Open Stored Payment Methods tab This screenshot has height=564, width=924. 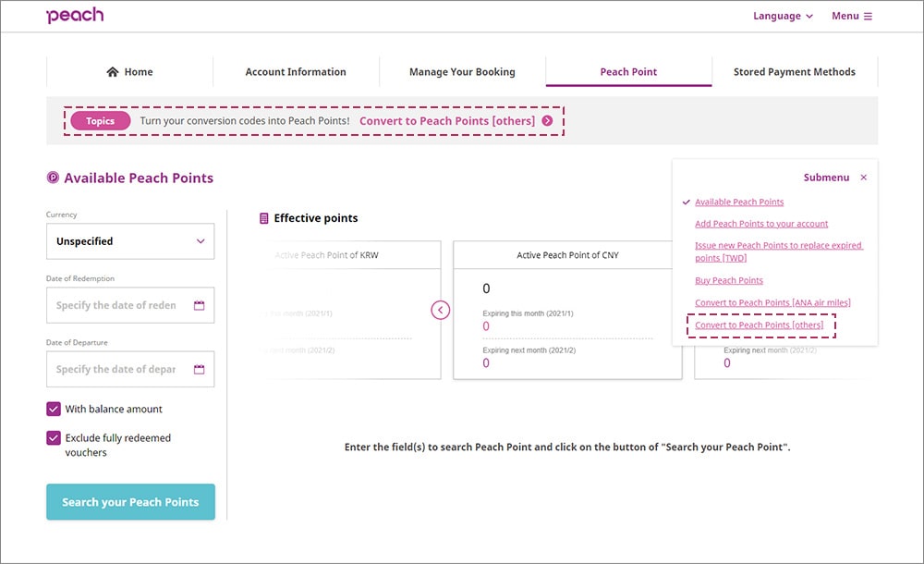[x=795, y=71]
